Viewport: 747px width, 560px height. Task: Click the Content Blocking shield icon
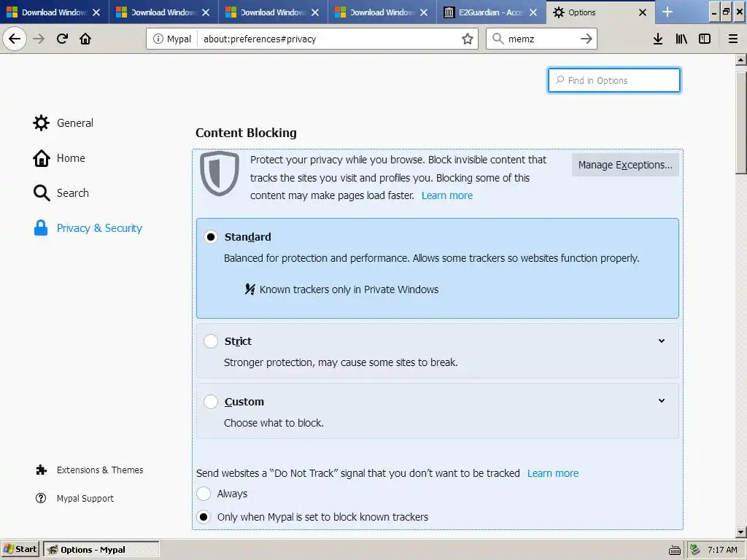(x=220, y=174)
